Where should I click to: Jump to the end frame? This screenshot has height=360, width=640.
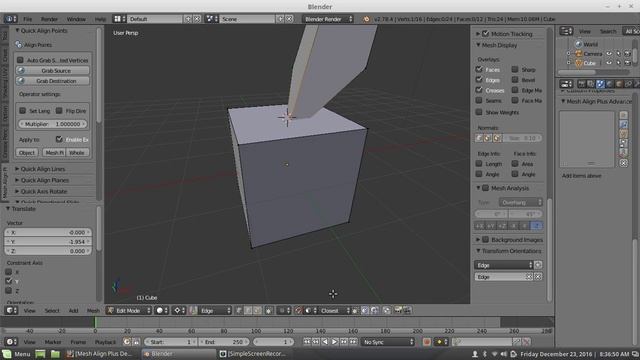353,342
